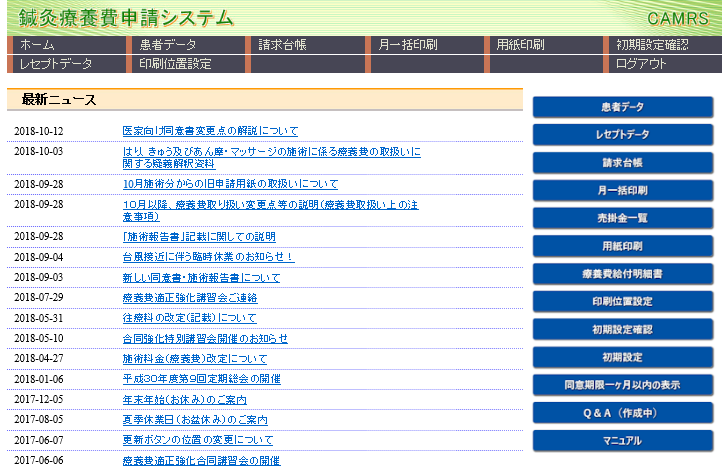Image resolution: width=728 pixels, height=466 pixels.
Task: Select 印刷位置設定 in the top menu
Action: tap(176, 64)
